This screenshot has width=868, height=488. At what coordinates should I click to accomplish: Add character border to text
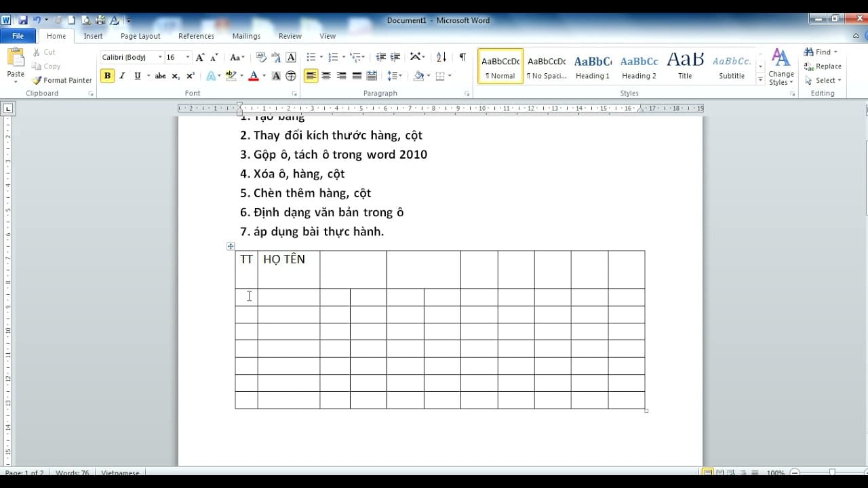point(291,58)
